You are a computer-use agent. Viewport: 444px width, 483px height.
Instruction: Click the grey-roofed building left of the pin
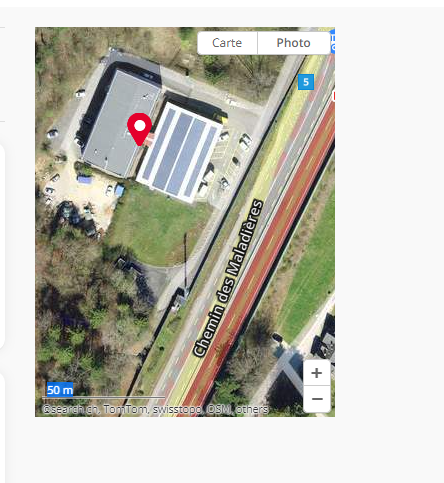(x=117, y=124)
